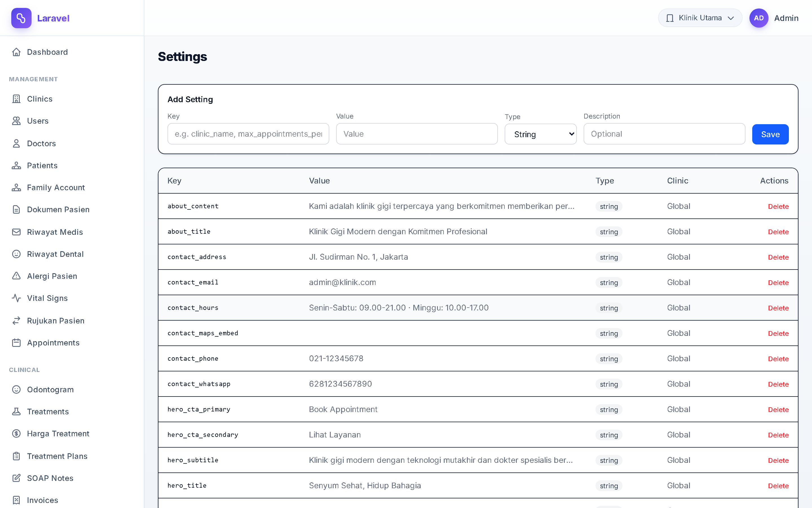
Task: Click the blue Save button
Action: coord(770,134)
